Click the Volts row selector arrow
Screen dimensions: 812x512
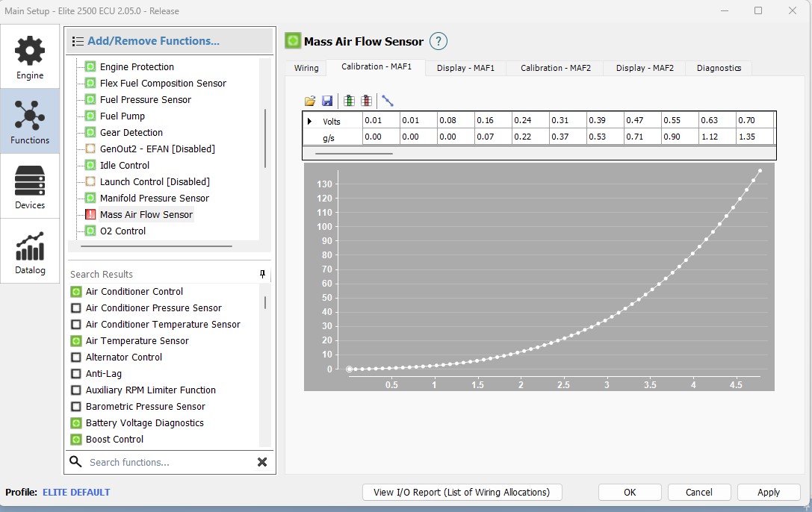coord(309,121)
